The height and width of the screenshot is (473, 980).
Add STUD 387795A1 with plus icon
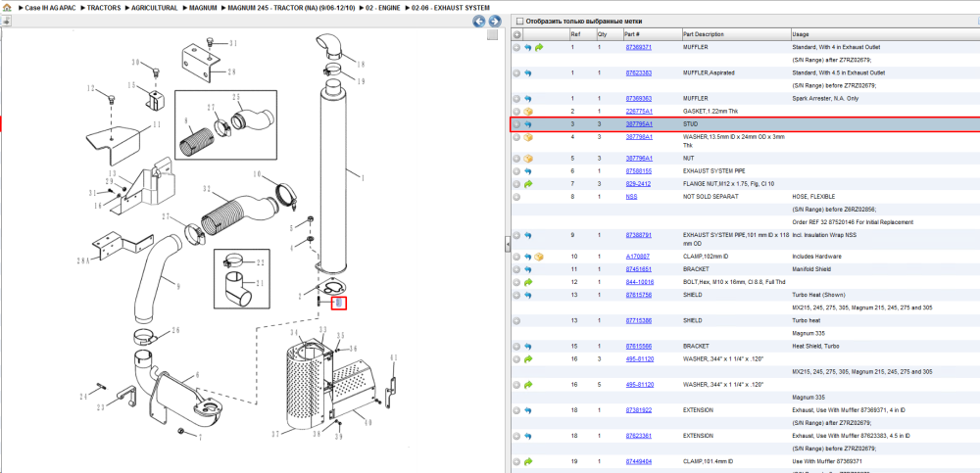coord(516,124)
